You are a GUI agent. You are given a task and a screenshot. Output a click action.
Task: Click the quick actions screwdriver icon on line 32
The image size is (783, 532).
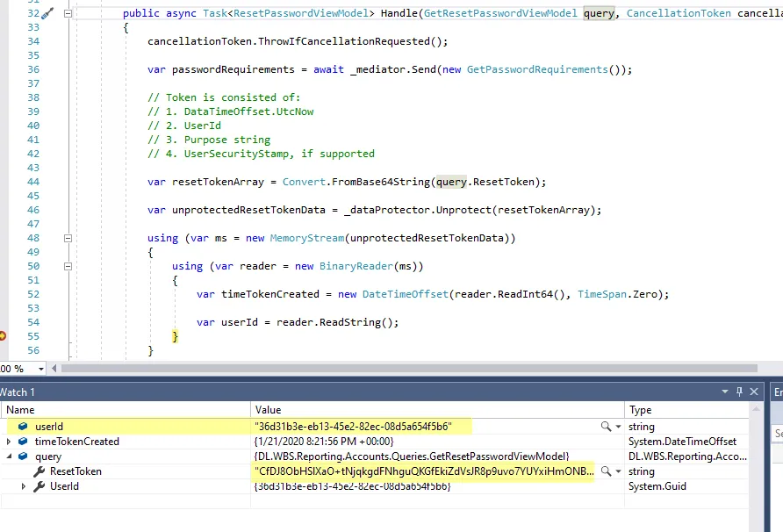click(x=47, y=13)
